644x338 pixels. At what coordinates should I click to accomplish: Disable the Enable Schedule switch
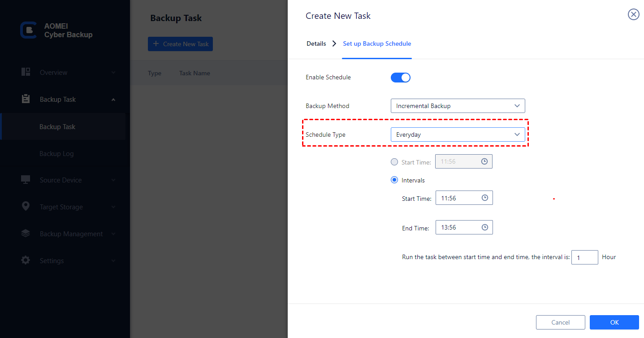pos(400,77)
